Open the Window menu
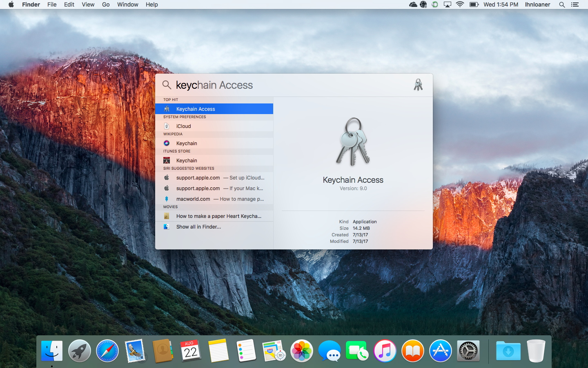Image resolution: width=588 pixels, height=368 pixels. pyautogui.click(x=128, y=4)
